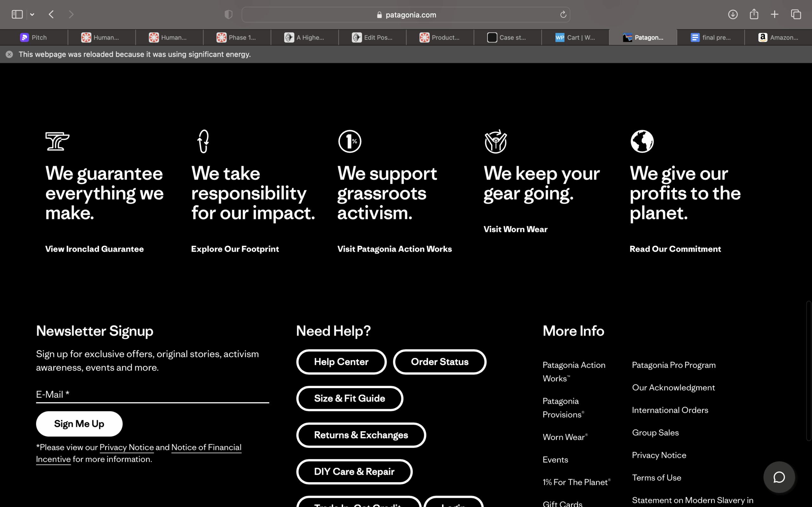
Task: Open the privacy report shield icon
Action: 228,15
